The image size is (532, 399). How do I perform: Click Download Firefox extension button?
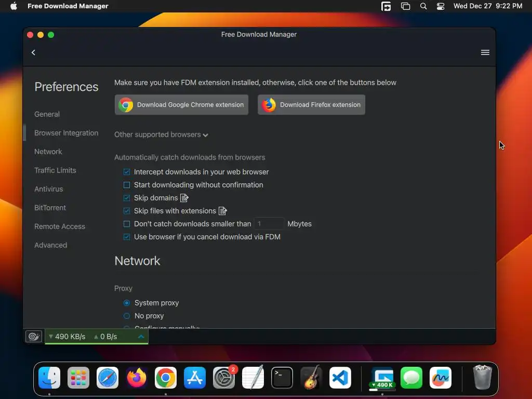[311, 105]
